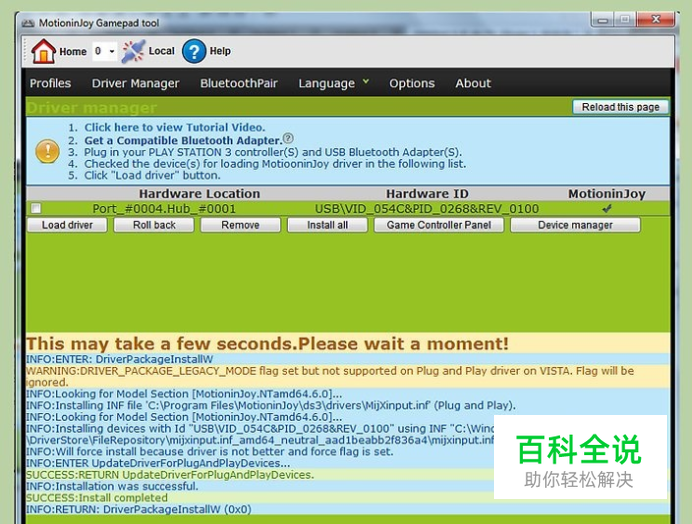Click hardware ID USB\VID_054C&PID_0268&REV_0100
Viewport: 692px width, 524px height.
click(x=427, y=208)
